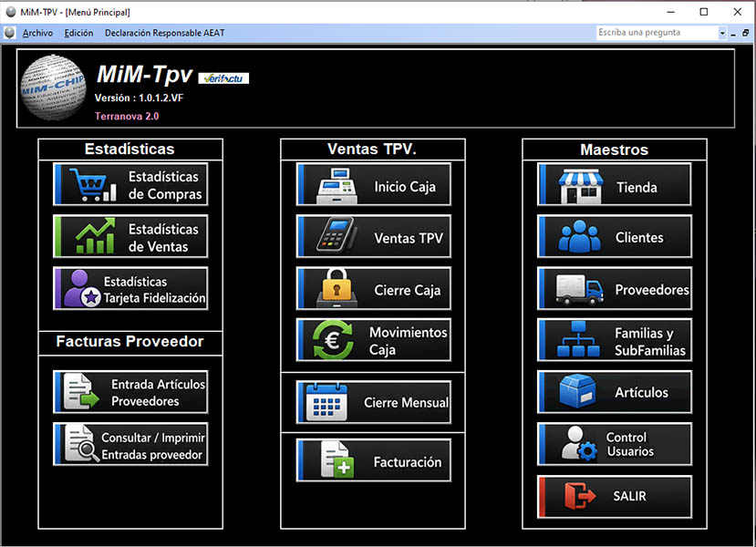
Task: Click the Inicio Caja cash register icon
Action: [337, 186]
